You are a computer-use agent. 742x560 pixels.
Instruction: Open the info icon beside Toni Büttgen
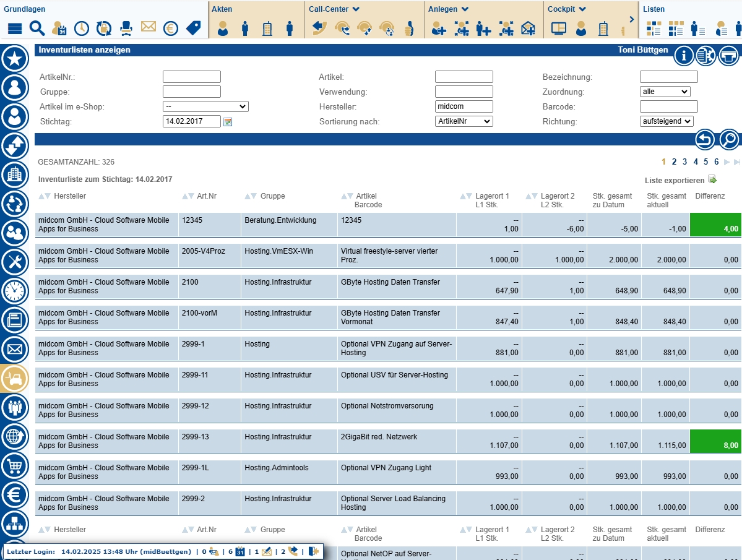tap(683, 55)
